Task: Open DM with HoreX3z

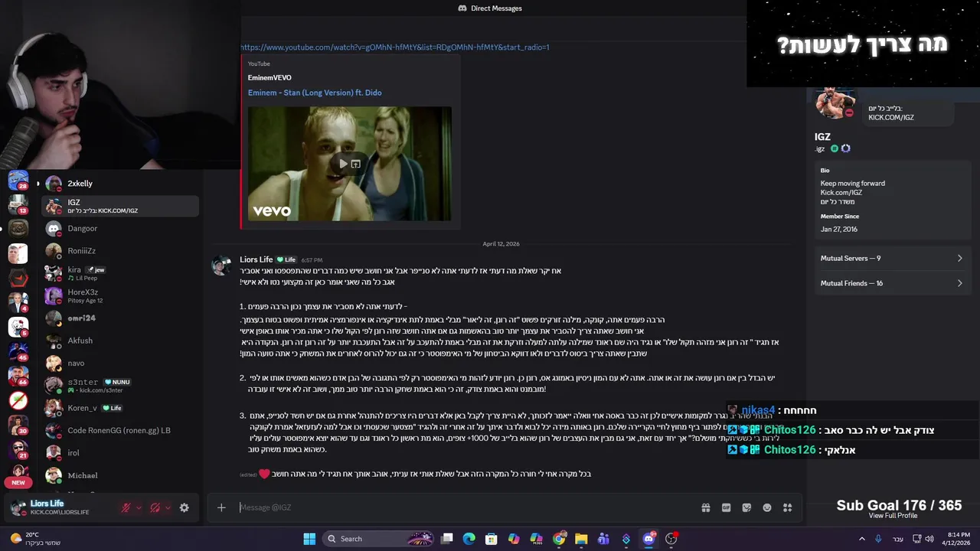Action: tap(120, 295)
